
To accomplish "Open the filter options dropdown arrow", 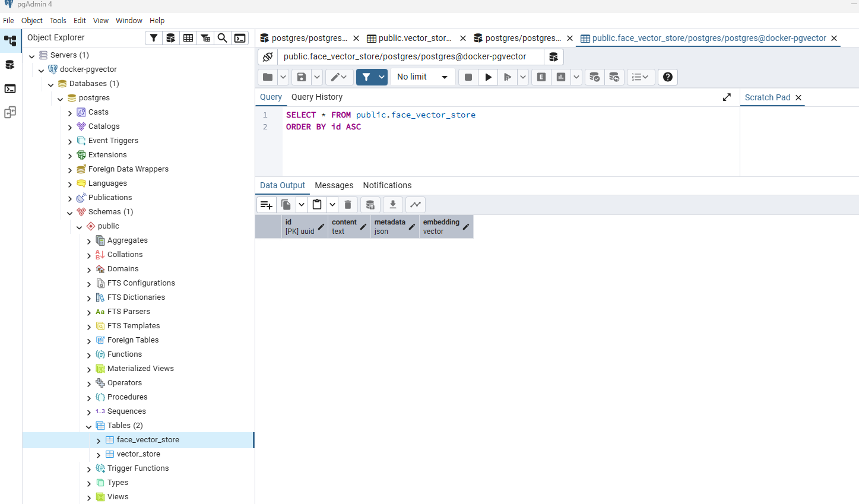I will pos(382,77).
